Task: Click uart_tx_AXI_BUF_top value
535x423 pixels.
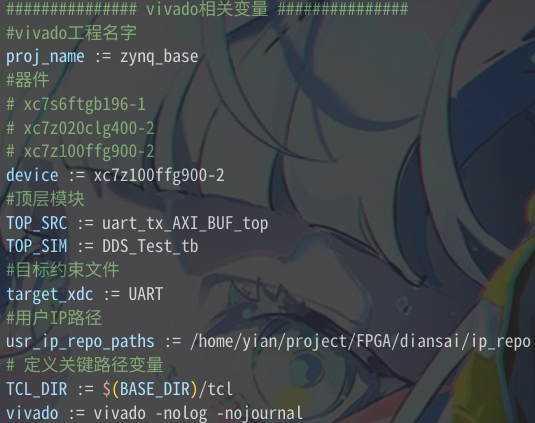Action: point(185,223)
